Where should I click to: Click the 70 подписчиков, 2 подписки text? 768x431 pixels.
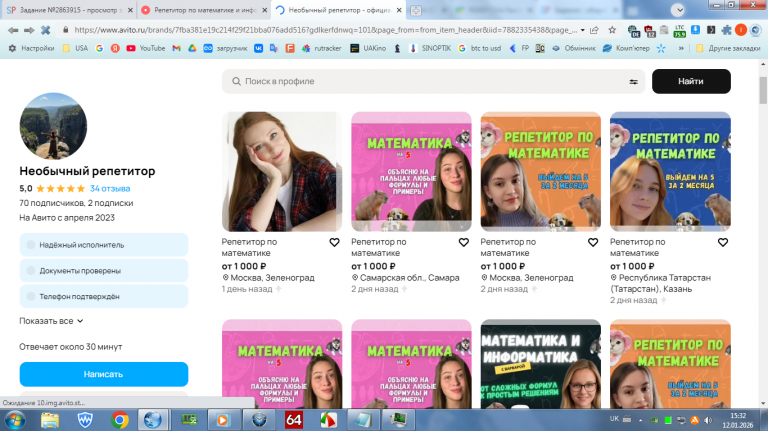(x=76, y=203)
